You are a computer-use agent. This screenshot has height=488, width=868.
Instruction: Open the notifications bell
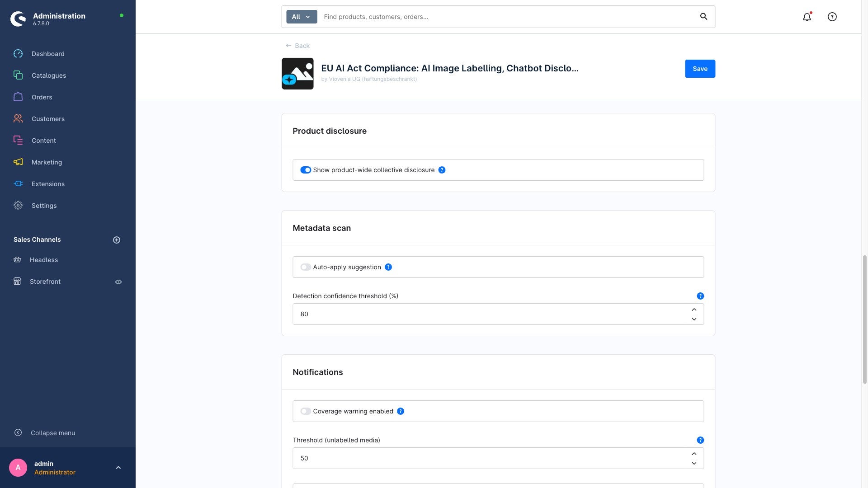coord(807,17)
